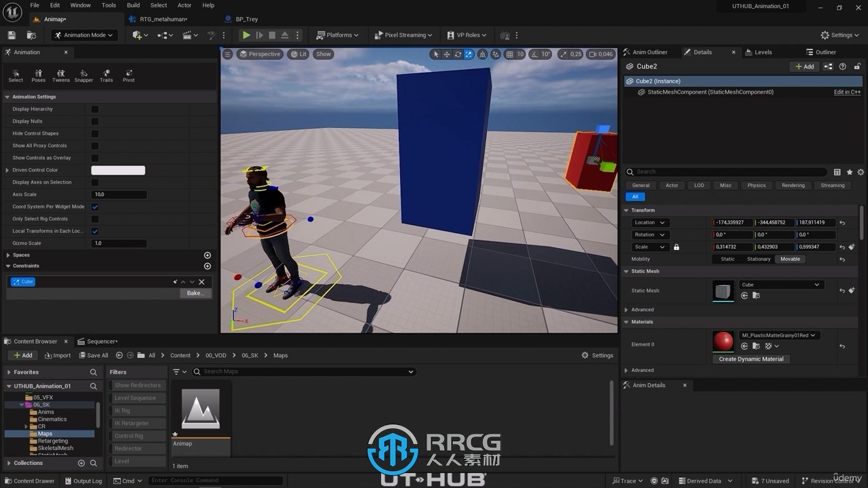
Task: Open the Build menu
Action: [134, 5]
